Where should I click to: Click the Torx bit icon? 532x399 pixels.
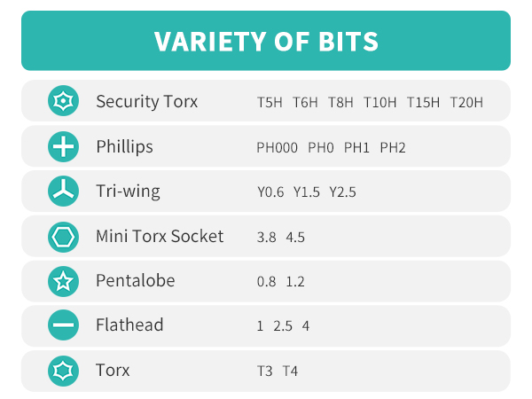click(64, 371)
